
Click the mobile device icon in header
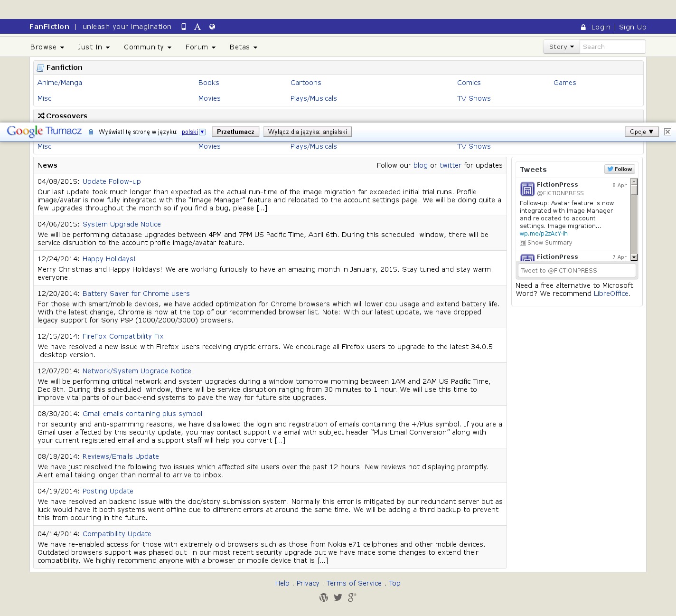(184, 27)
